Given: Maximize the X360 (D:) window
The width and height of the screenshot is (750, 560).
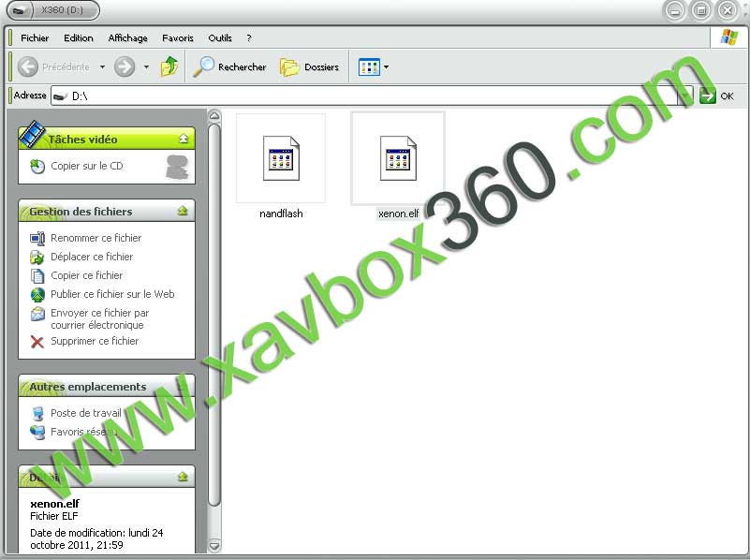Looking at the screenshot, I should click(701, 10).
